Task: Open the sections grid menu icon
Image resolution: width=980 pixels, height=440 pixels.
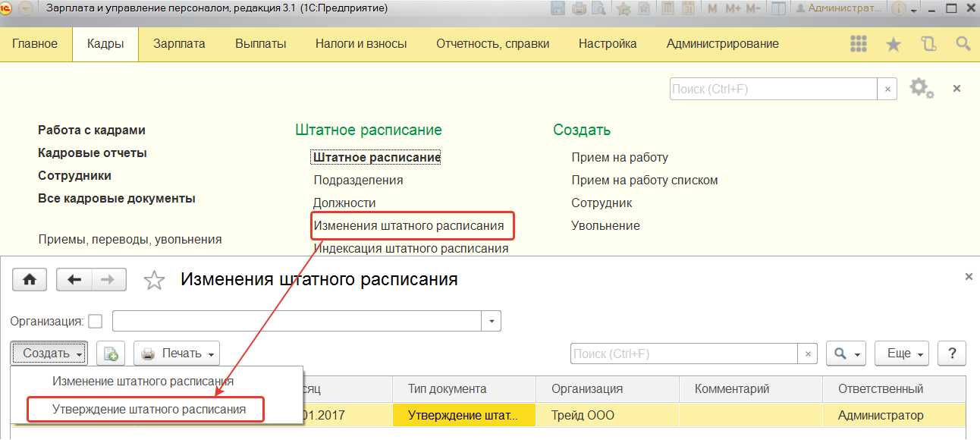Action: [x=859, y=44]
